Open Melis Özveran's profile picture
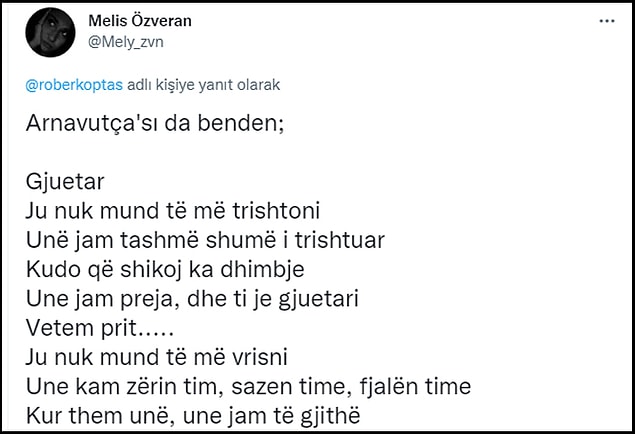The width and height of the screenshot is (635, 434). [x=50, y=32]
